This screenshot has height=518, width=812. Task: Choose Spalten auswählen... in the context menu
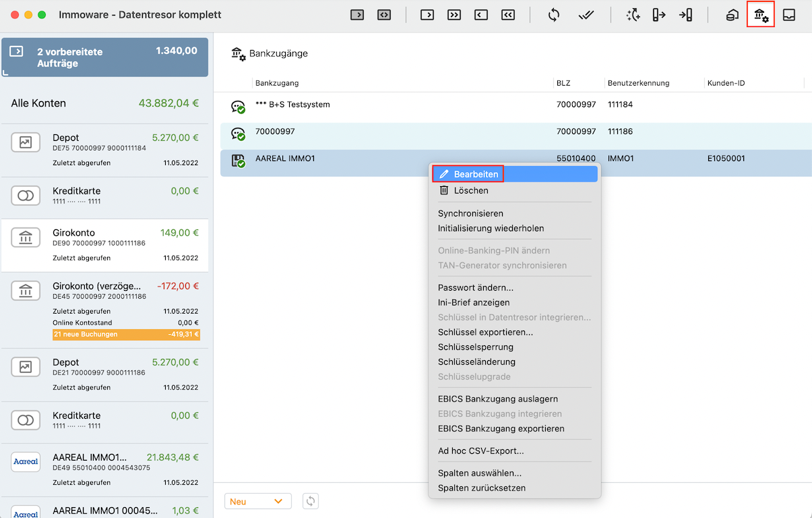coord(513,473)
